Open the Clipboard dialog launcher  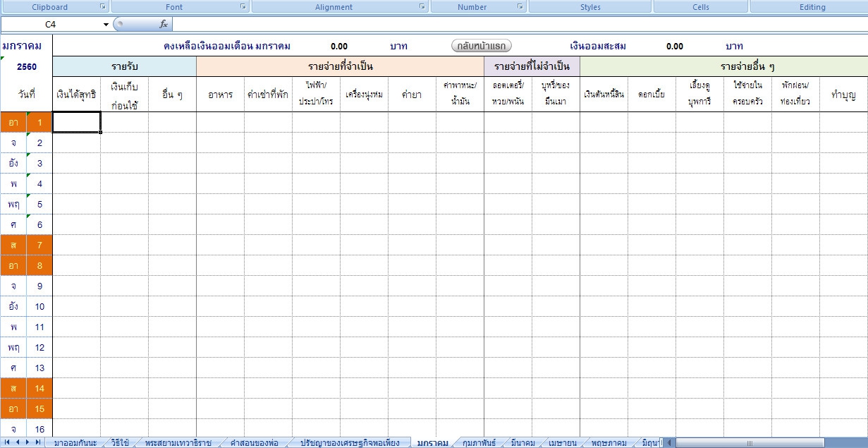[103, 7]
